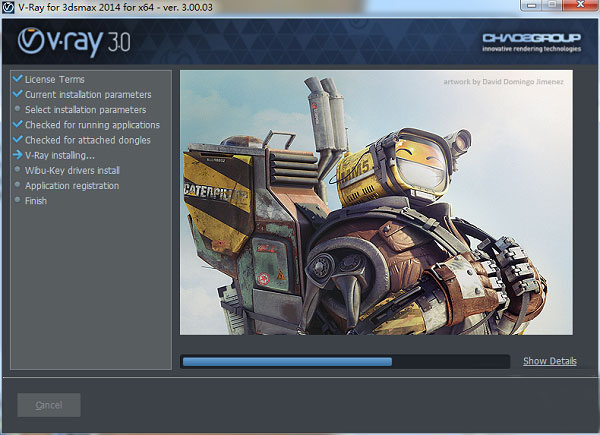The image size is (600, 435).
Task: Click the Finish step text
Action: [36, 201]
